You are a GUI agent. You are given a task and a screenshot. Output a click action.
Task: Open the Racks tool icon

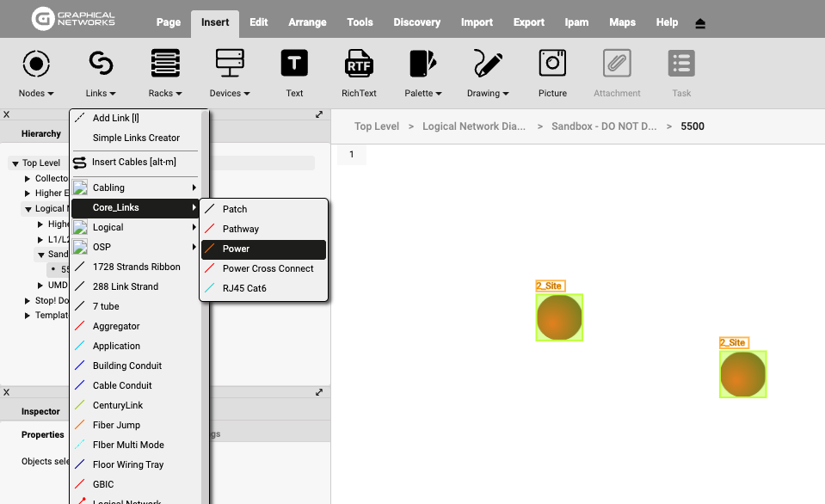pyautogui.click(x=165, y=64)
